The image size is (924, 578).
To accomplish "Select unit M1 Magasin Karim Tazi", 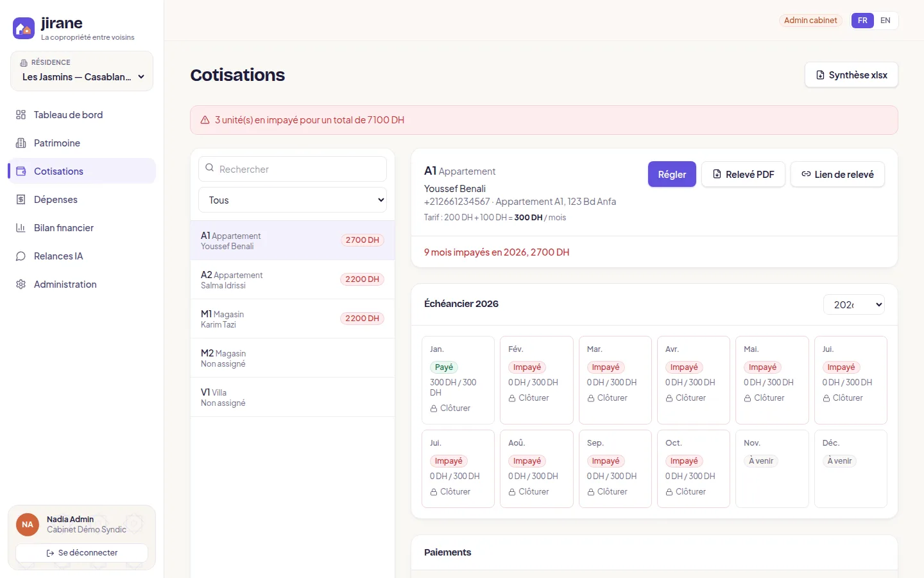I will pos(293,319).
